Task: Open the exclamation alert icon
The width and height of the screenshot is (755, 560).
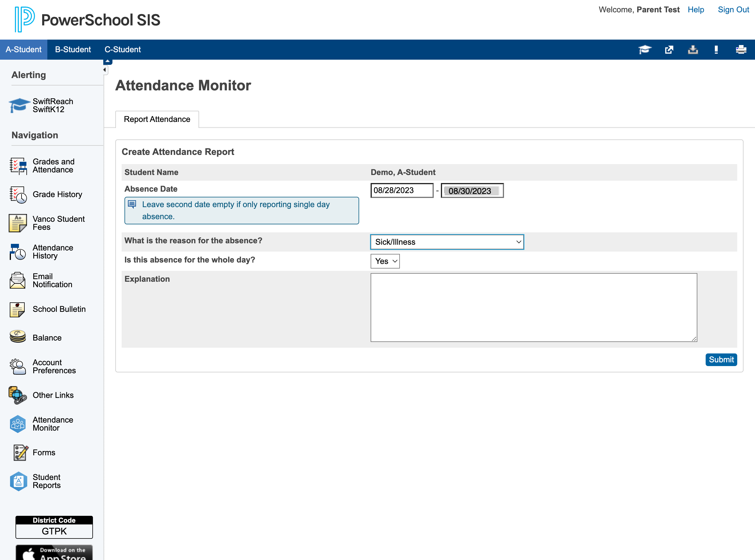Action: tap(716, 50)
